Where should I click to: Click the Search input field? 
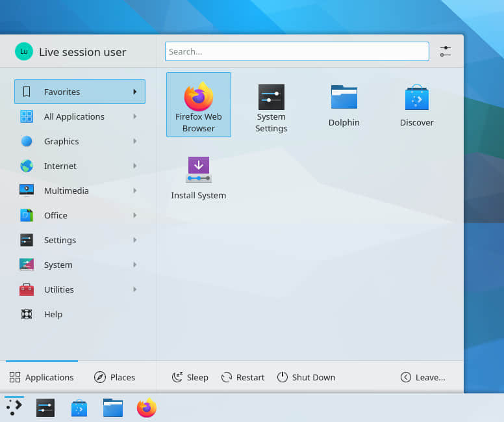pos(297,51)
